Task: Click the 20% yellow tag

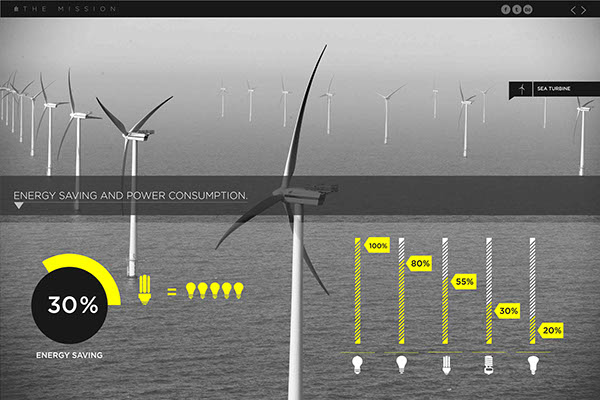Action: pos(551,330)
